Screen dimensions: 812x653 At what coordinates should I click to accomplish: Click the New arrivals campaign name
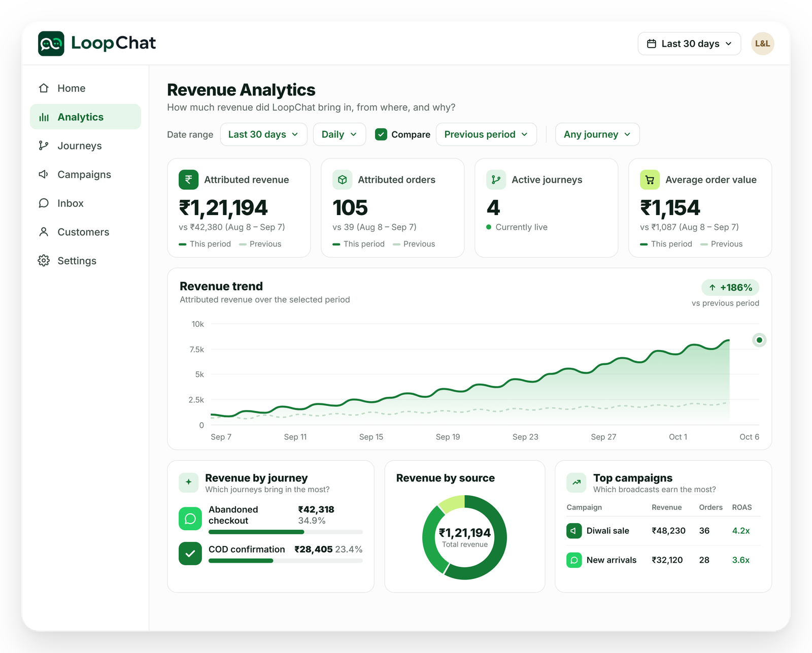click(611, 560)
